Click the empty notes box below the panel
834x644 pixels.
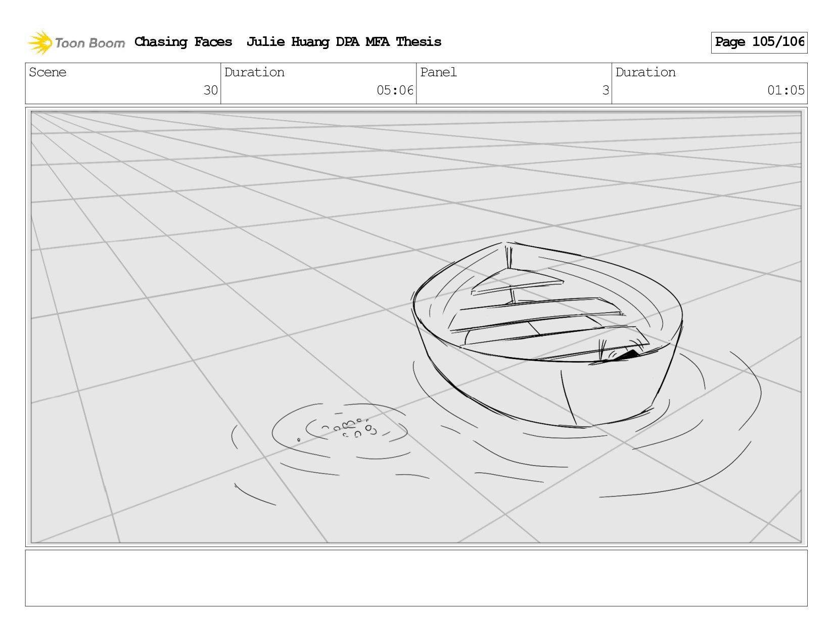click(x=416, y=578)
